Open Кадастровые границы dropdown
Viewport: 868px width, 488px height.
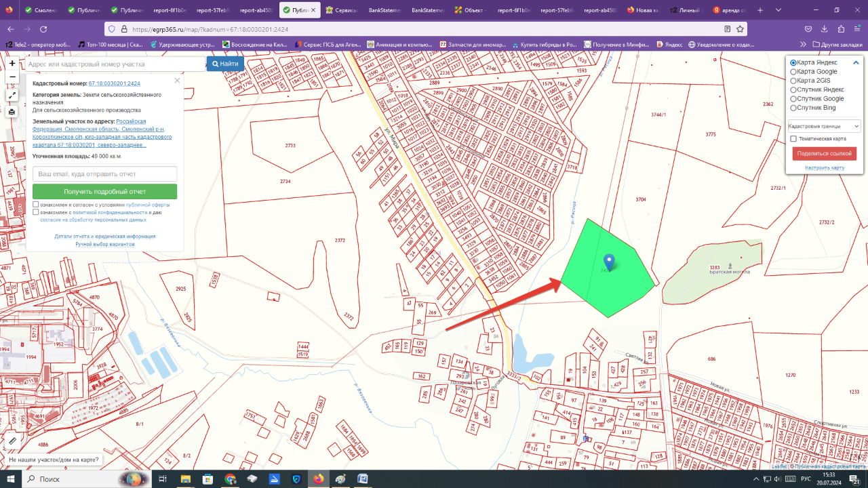[823, 126]
